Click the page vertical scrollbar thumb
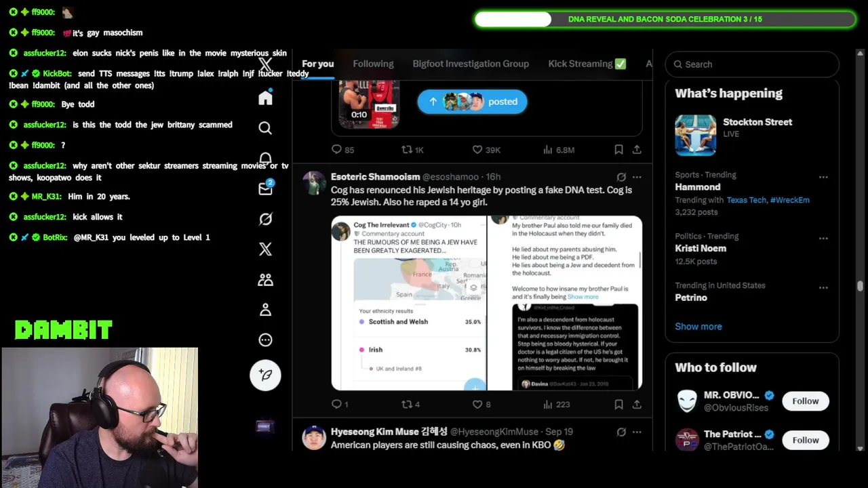Image resolution: width=868 pixels, height=488 pixels. click(860, 287)
